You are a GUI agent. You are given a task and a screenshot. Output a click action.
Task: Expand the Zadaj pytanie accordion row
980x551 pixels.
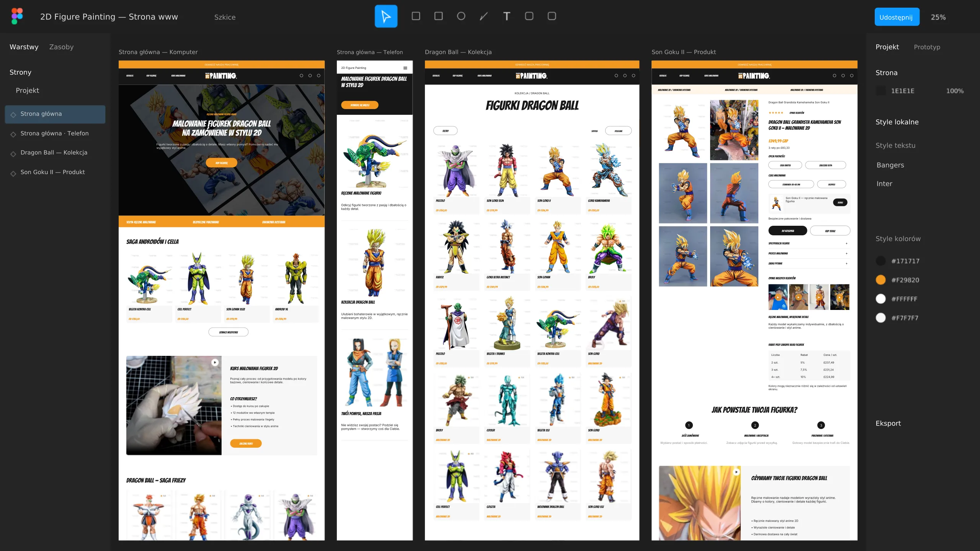[809, 263]
